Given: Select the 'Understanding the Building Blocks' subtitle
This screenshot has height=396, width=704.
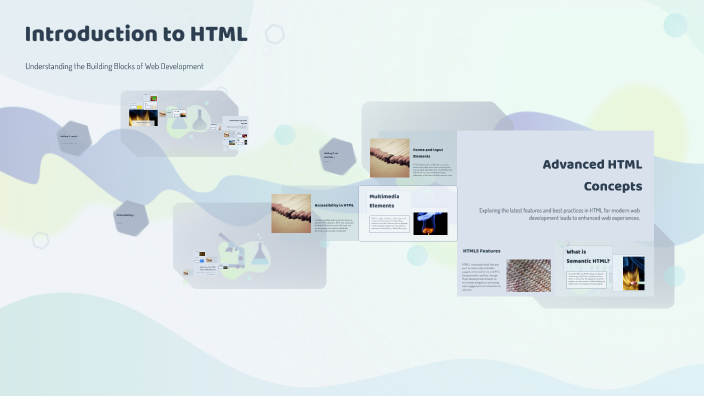Looking at the screenshot, I should (114, 66).
